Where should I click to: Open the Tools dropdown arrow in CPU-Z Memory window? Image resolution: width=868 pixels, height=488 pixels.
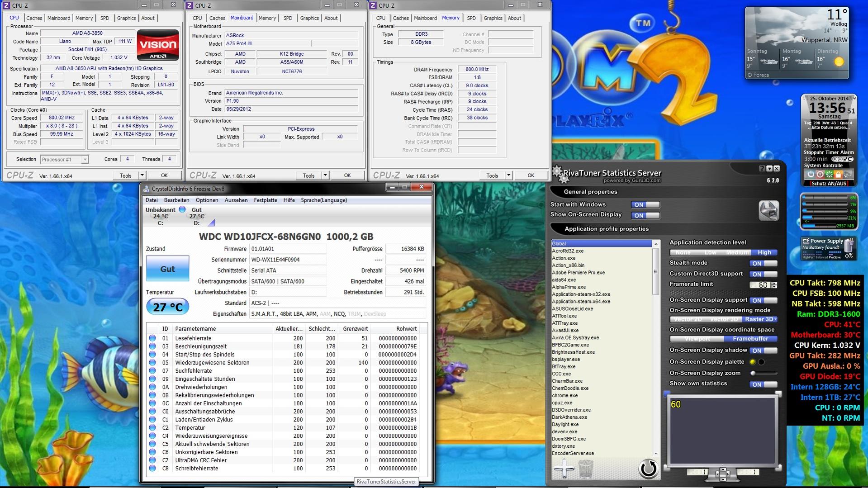coord(508,175)
